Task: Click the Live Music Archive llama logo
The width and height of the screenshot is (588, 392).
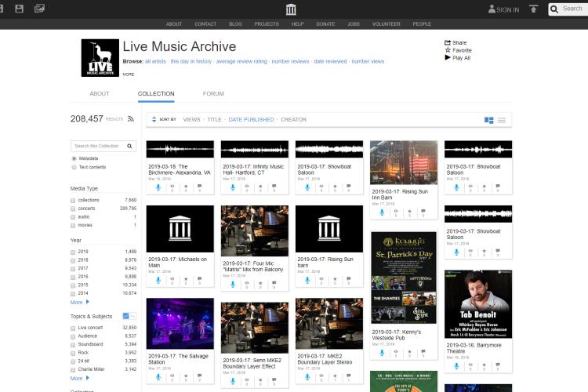Action: click(x=100, y=58)
